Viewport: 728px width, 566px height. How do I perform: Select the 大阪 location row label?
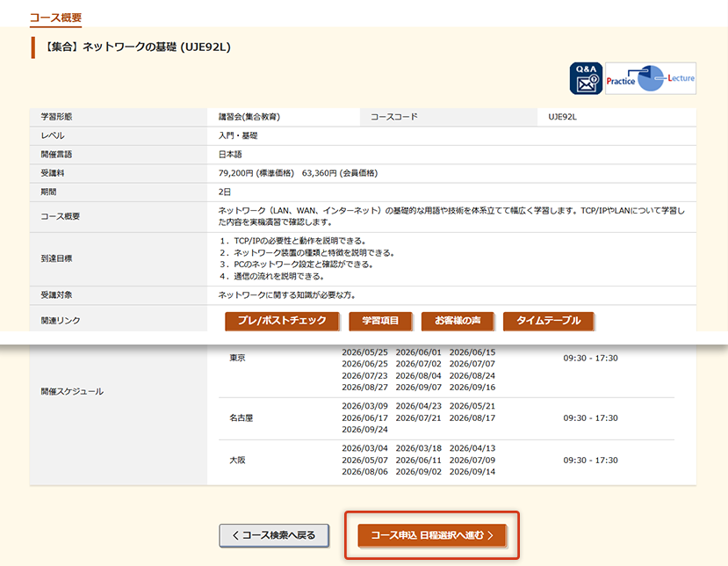pos(237,461)
